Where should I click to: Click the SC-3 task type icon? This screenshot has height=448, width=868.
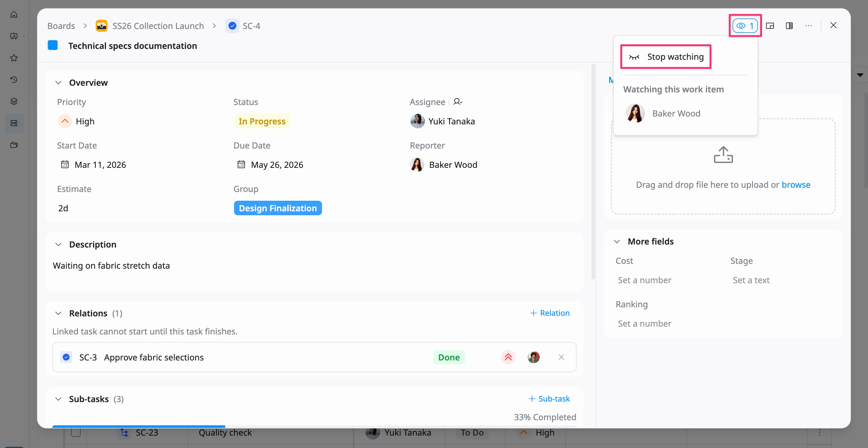coord(66,357)
